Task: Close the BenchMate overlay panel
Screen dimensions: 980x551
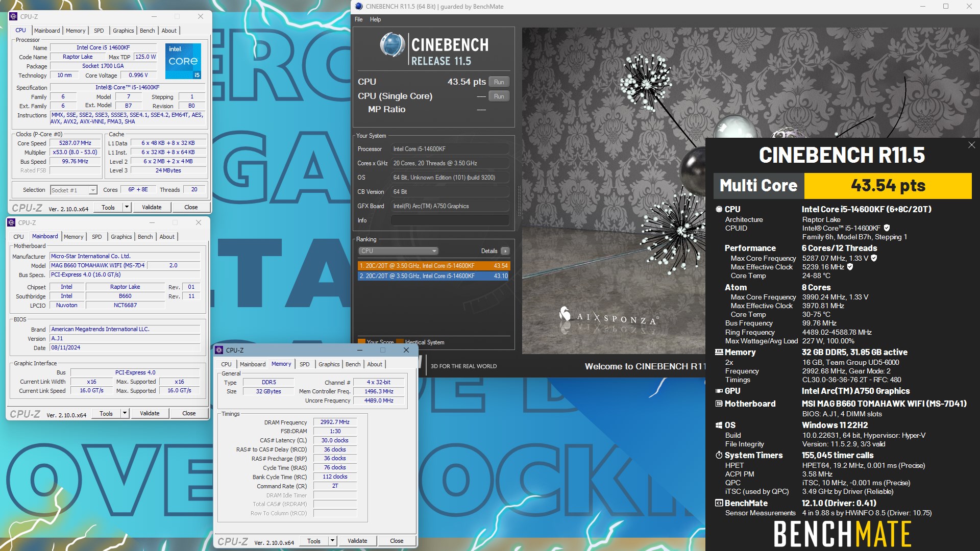Action: [x=971, y=145]
